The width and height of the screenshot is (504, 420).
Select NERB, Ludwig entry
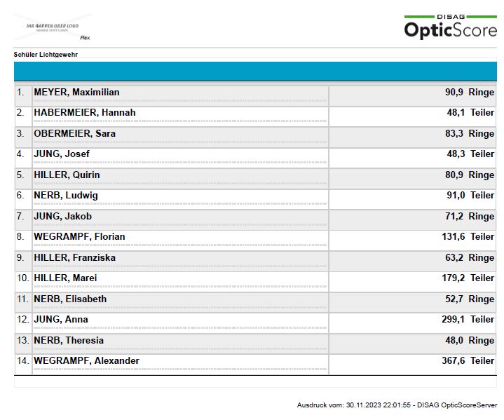click(66, 195)
